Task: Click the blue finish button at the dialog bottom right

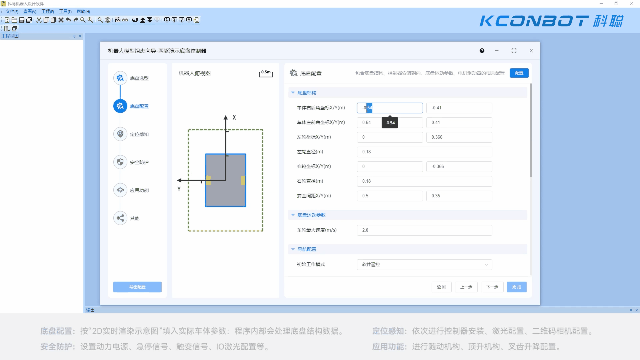Action: click(x=517, y=287)
